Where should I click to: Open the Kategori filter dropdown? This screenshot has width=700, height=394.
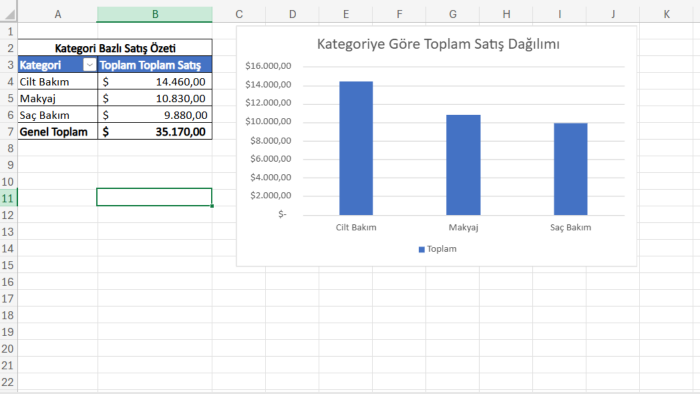(89, 65)
